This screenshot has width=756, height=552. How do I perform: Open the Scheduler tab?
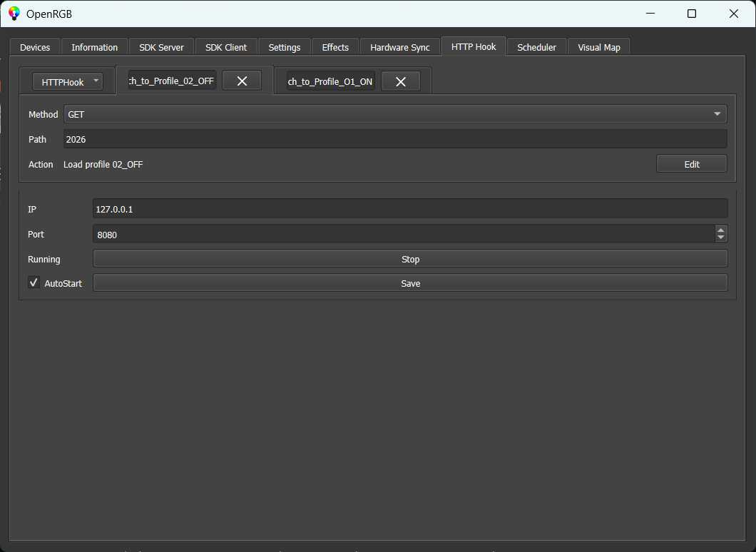click(536, 47)
